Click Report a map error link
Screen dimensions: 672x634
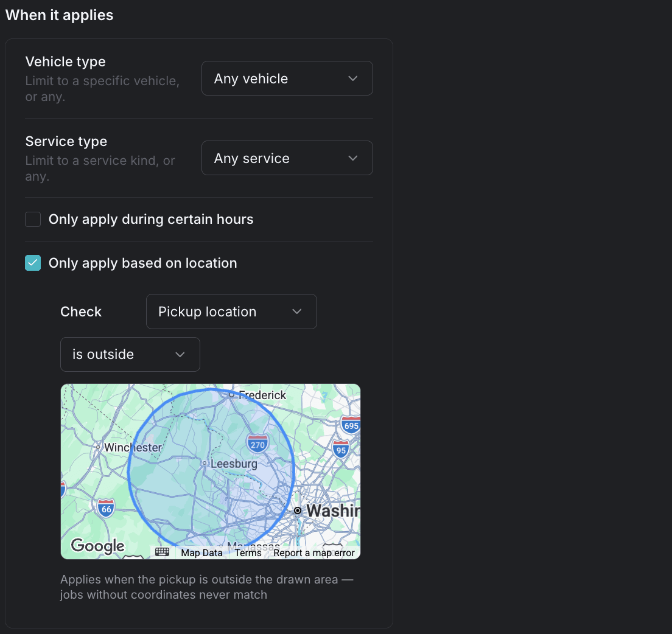pyautogui.click(x=314, y=553)
